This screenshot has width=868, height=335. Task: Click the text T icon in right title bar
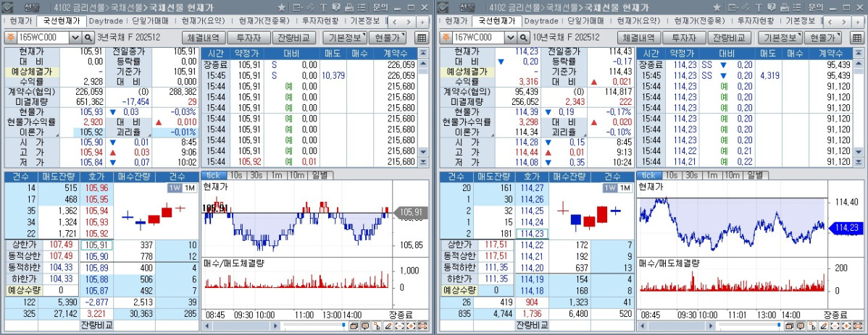pyautogui.click(x=760, y=7)
